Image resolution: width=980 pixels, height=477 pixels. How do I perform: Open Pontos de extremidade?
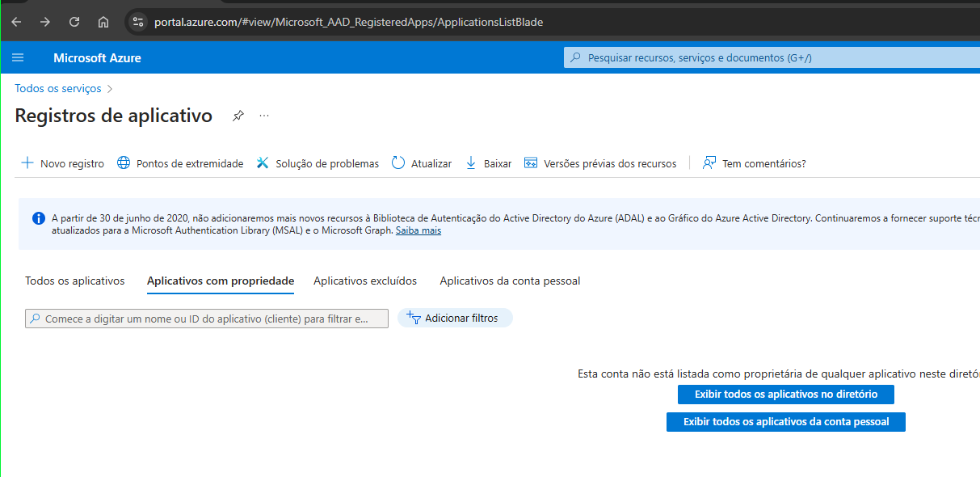[x=190, y=163]
